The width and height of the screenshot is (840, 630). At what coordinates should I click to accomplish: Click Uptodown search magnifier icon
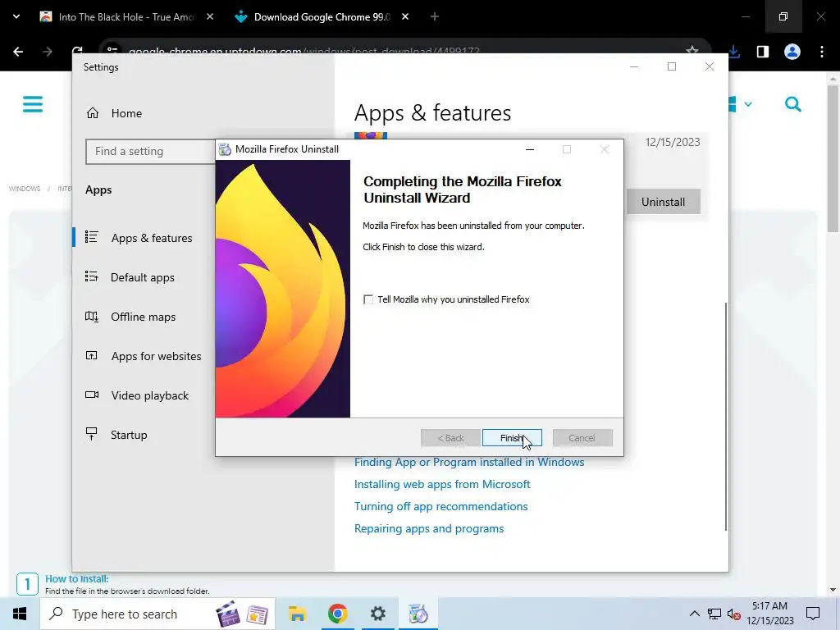tap(793, 104)
